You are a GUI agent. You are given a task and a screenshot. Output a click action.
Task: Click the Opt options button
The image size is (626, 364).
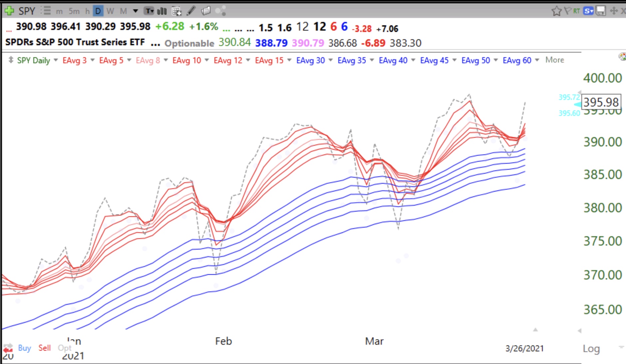(x=65, y=348)
